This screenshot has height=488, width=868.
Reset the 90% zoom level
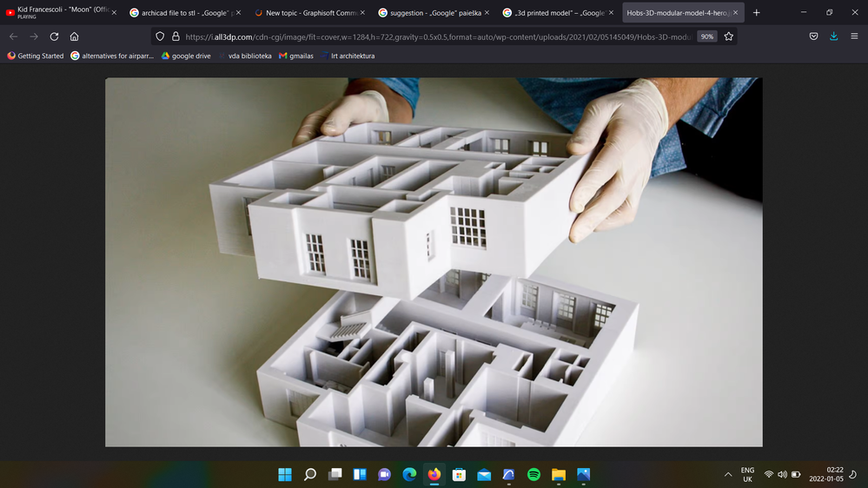(707, 36)
